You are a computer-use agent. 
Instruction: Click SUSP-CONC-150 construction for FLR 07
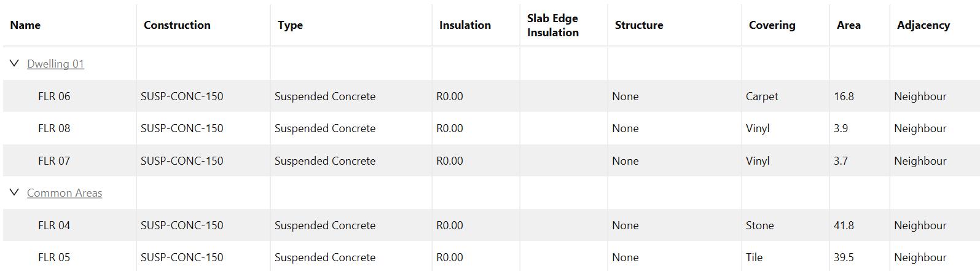coord(182,161)
